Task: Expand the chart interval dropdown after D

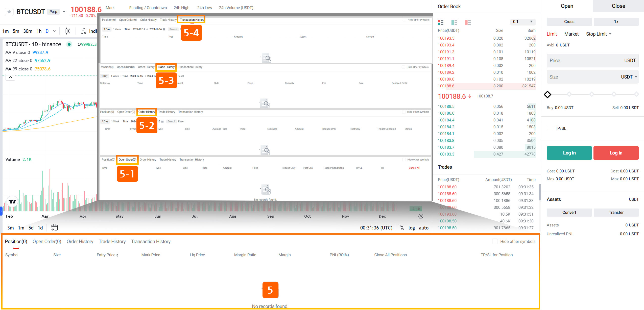Action: pos(55,31)
